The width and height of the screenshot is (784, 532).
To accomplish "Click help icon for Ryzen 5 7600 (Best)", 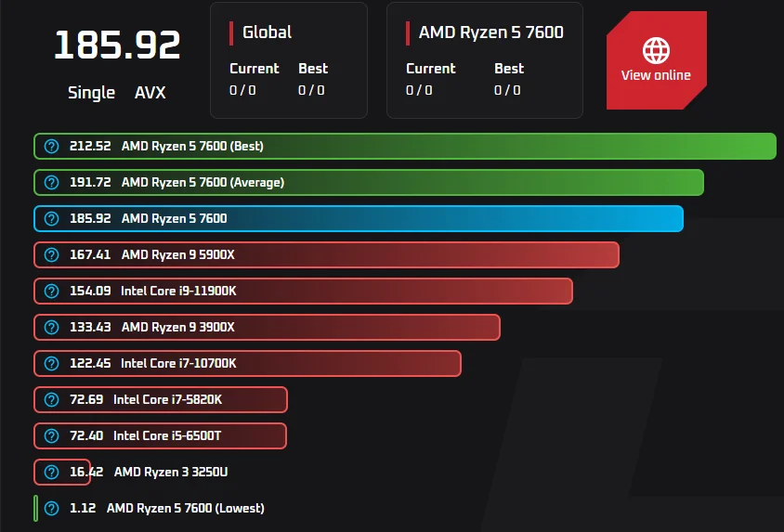I will coord(51,147).
